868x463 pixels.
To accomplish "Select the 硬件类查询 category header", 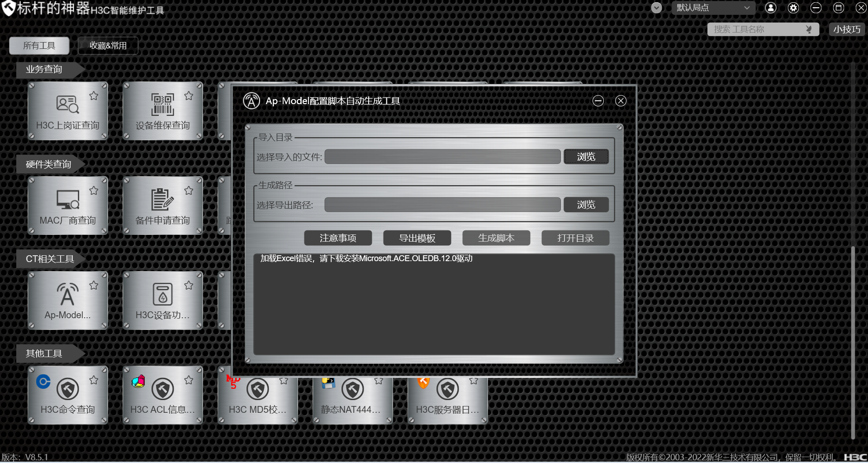I will tap(50, 164).
